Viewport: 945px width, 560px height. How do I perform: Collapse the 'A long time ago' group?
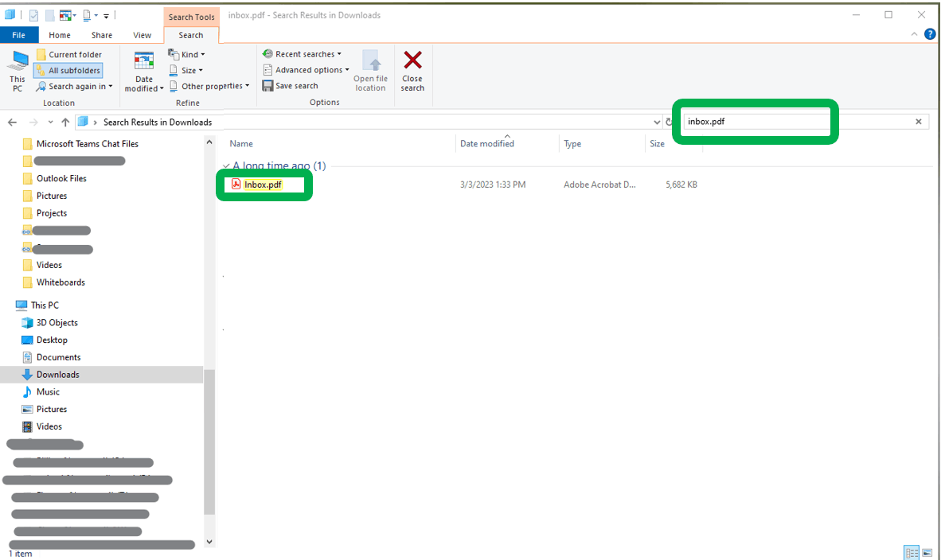[x=226, y=165]
